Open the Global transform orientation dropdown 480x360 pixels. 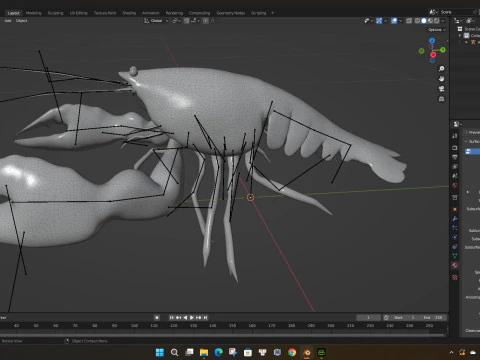point(156,21)
